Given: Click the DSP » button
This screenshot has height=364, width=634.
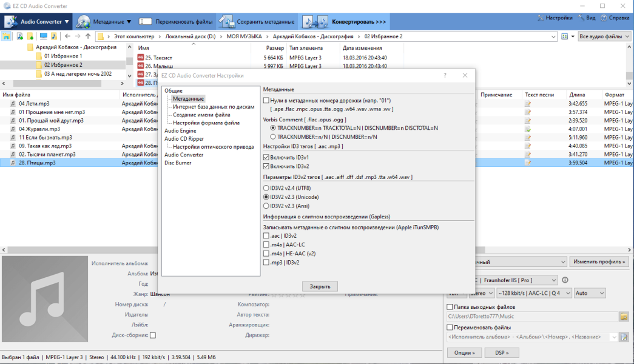Looking at the screenshot, I should (501, 352).
